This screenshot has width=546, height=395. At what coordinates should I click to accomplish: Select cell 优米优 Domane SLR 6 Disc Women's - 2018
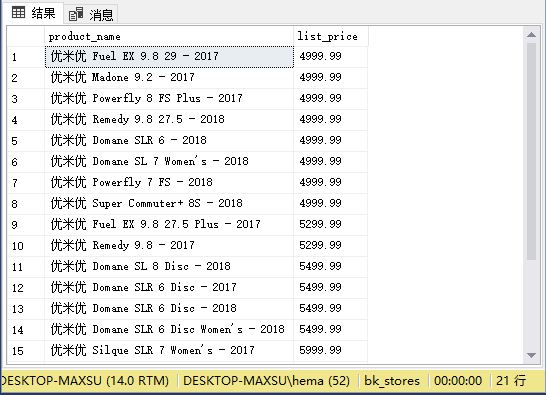pyautogui.click(x=169, y=330)
